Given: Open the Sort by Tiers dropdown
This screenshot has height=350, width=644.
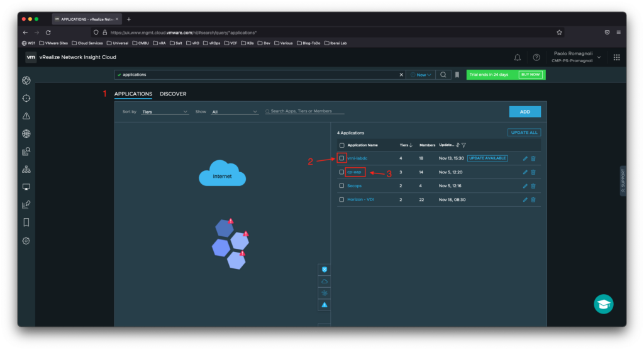Looking at the screenshot, I should (x=165, y=112).
